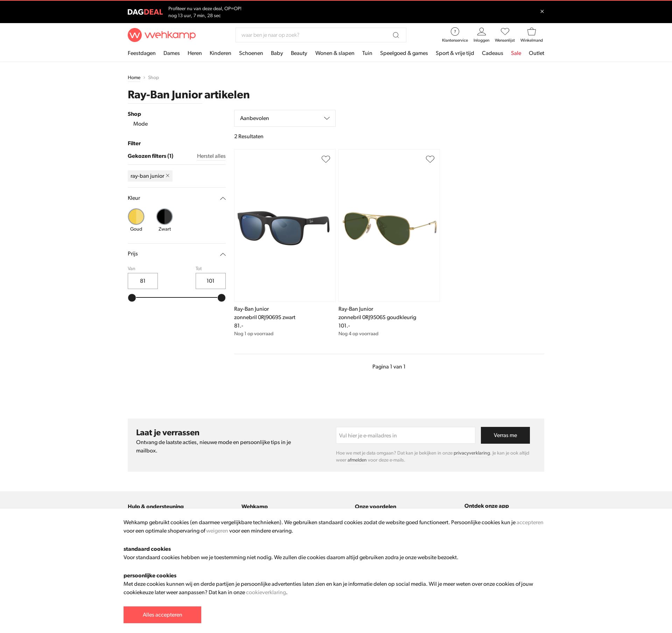Viewport: 672px width, 633px height.
Task: Open the Beauty menu
Action: click(299, 53)
